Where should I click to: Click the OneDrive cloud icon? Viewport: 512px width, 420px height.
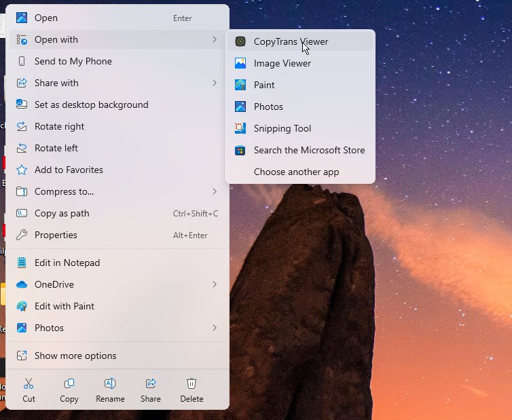[22, 284]
